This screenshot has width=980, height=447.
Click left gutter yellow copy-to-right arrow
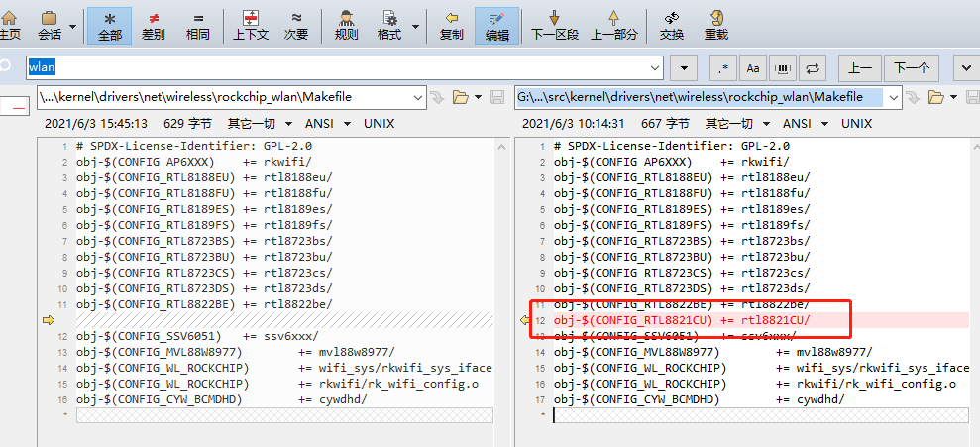[49, 320]
